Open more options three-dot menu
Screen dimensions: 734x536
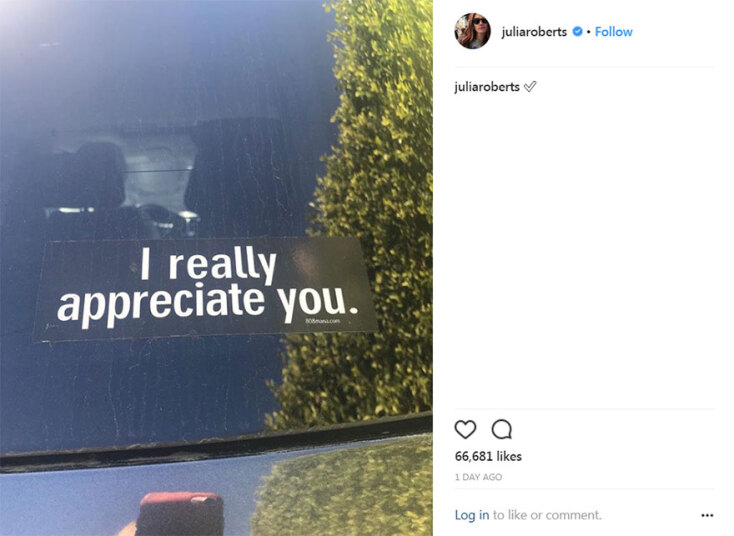coord(707,515)
